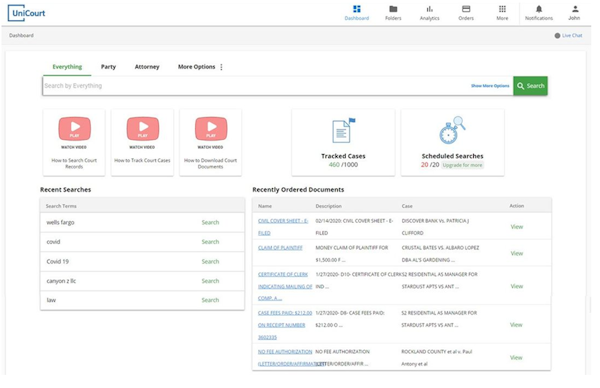The width and height of the screenshot is (600, 388).
Task: Select the Party search tab
Action: click(x=109, y=68)
